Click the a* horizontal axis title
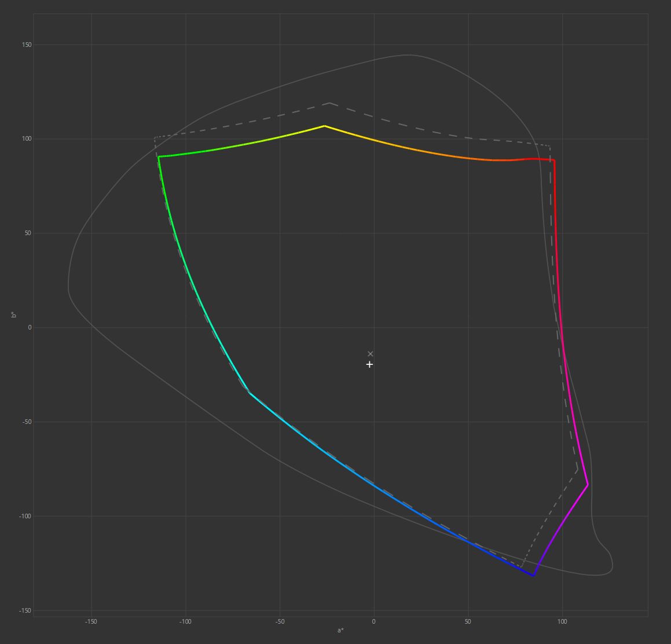 (340, 630)
